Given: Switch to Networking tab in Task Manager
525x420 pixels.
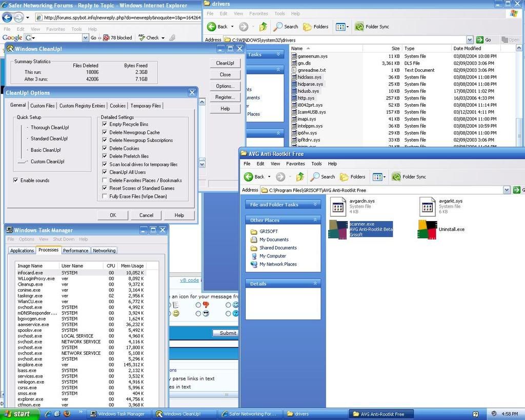Looking at the screenshot, I should coord(104,251).
